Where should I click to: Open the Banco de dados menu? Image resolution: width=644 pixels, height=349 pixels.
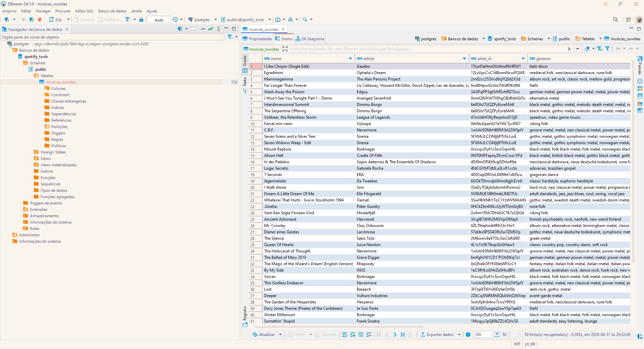click(112, 11)
